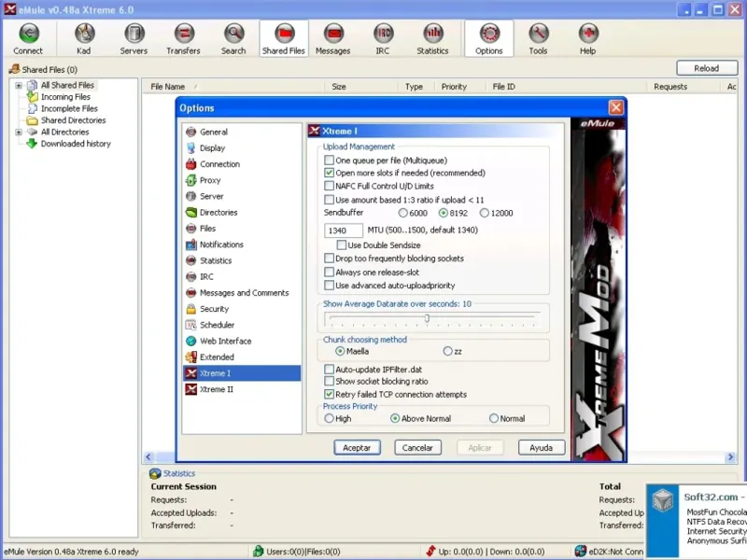Click the Server options category icon

[x=191, y=196]
